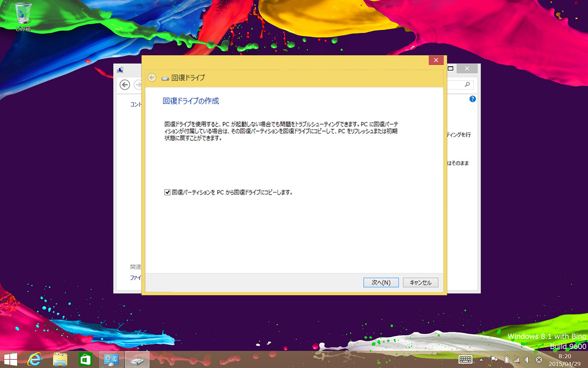The width and height of the screenshot is (588, 368).
Task: Check the battery status icon
Action: [x=506, y=359]
